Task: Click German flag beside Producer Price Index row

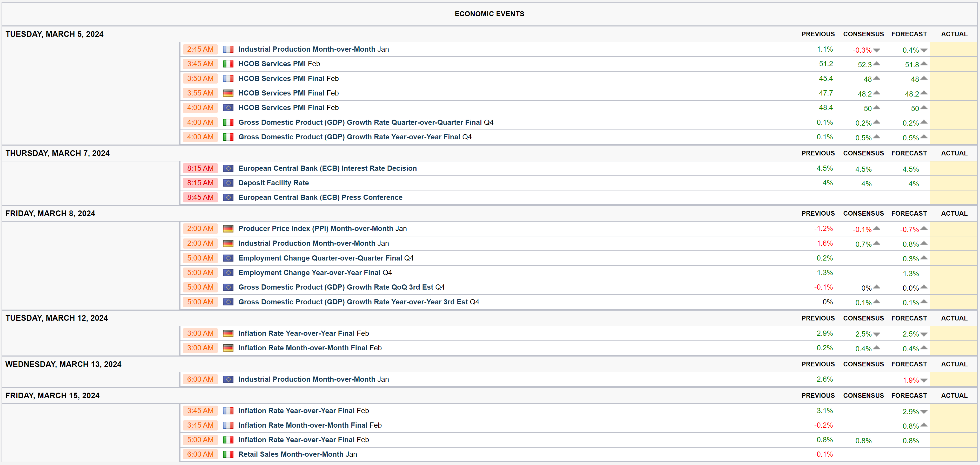Action: 228,229
